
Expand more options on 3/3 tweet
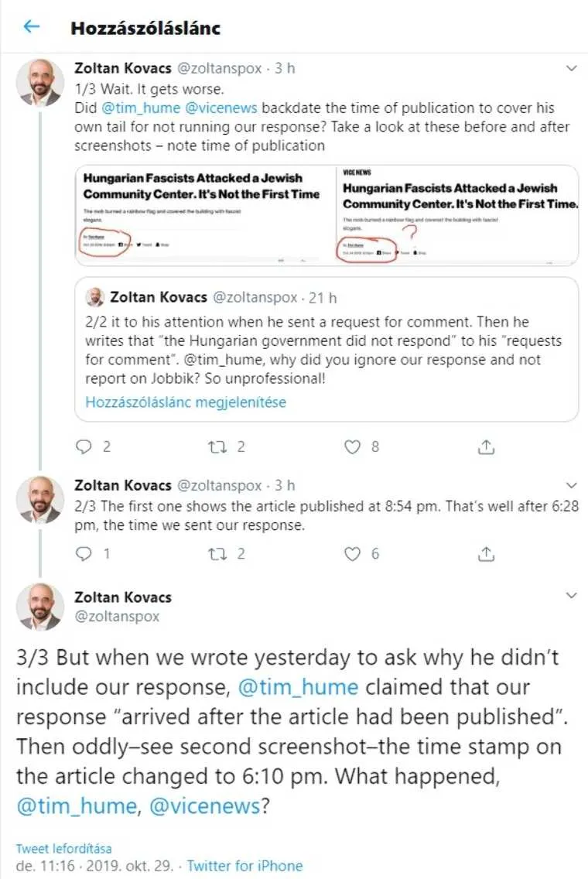click(572, 596)
